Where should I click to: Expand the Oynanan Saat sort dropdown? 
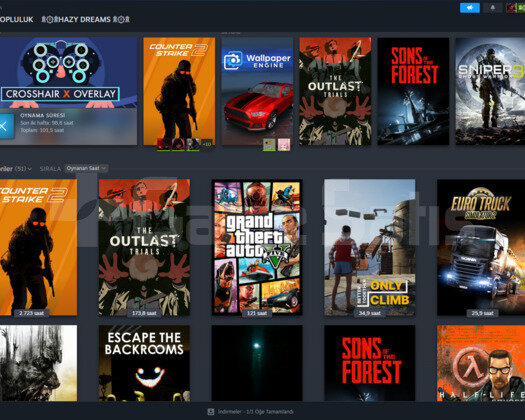click(86, 168)
